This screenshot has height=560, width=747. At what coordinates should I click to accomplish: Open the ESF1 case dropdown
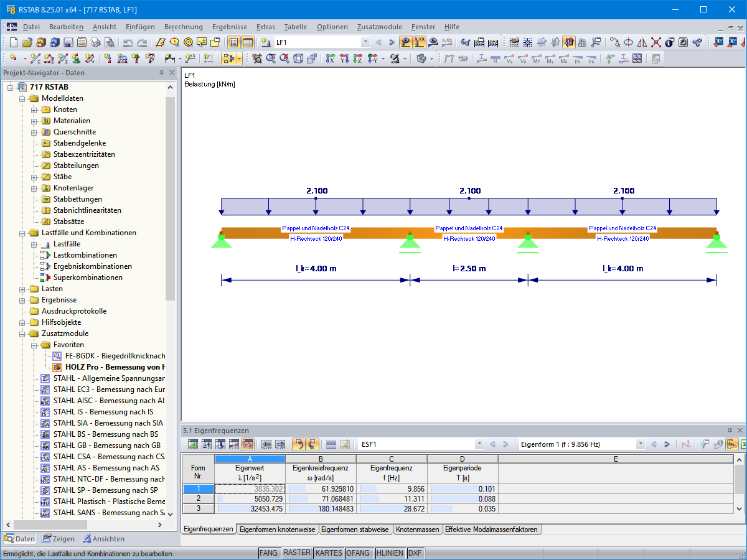479,444
